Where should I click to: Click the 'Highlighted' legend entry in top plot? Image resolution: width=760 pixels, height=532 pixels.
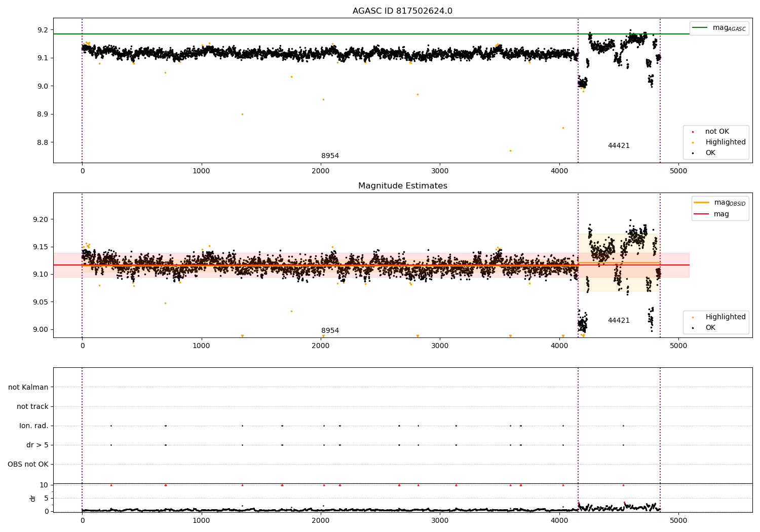pyautogui.click(x=718, y=142)
